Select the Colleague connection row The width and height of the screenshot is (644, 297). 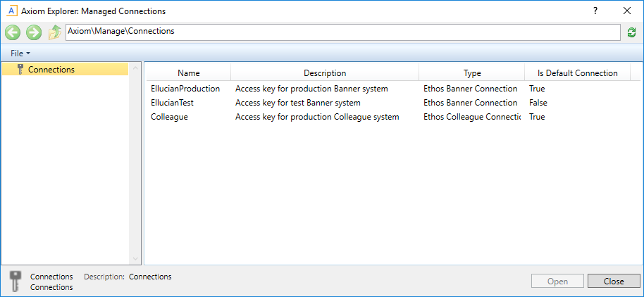click(168, 117)
